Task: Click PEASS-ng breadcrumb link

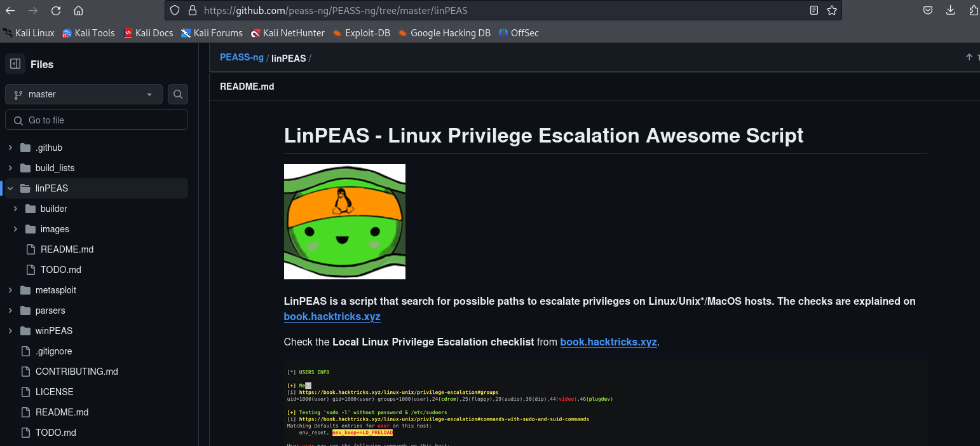Action: [242, 57]
